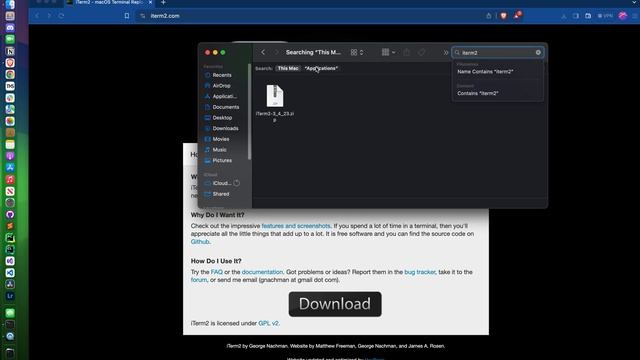Click the site settings icon in address bar
640x360 pixels.
point(142,16)
